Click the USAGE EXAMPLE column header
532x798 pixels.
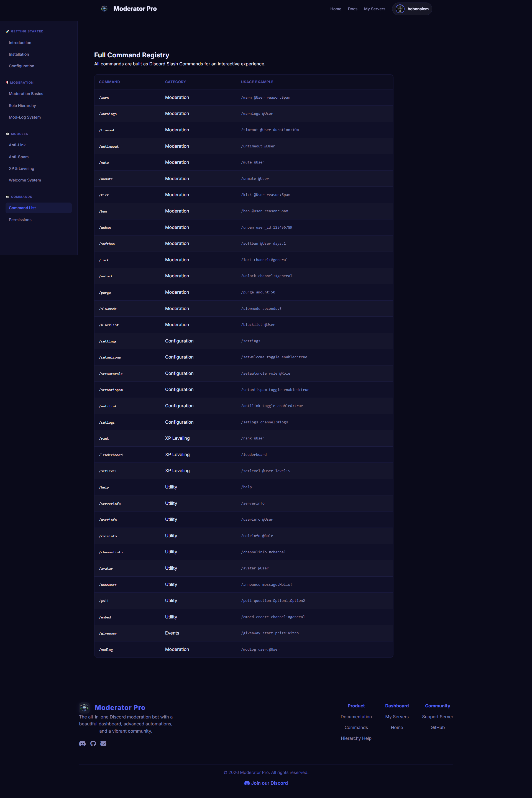coord(257,82)
